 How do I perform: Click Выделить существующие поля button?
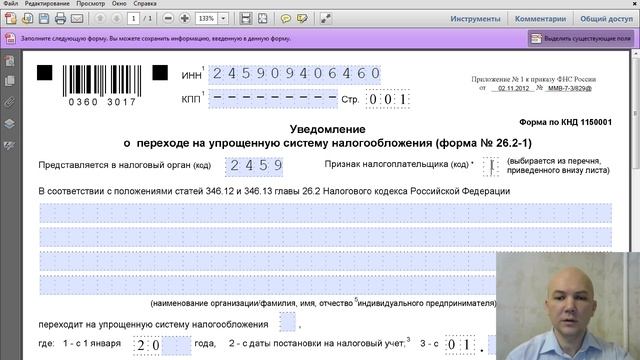[x=581, y=38]
